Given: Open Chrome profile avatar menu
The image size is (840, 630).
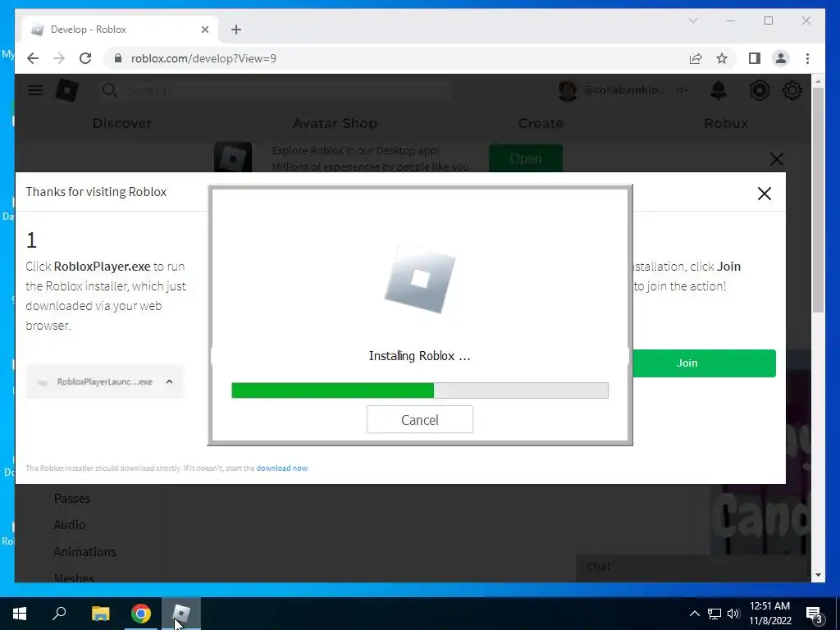Looking at the screenshot, I should point(781,58).
